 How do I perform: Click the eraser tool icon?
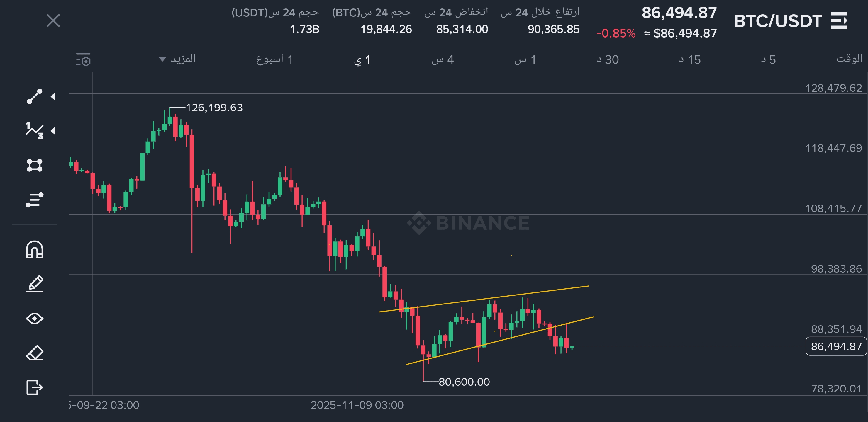point(34,353)
